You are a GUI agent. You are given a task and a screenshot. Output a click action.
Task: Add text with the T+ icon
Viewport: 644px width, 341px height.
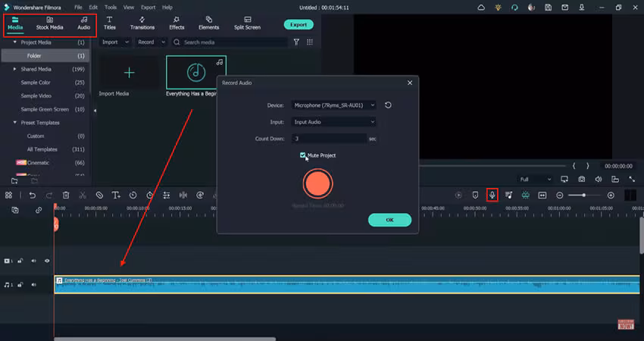[116, 196]
